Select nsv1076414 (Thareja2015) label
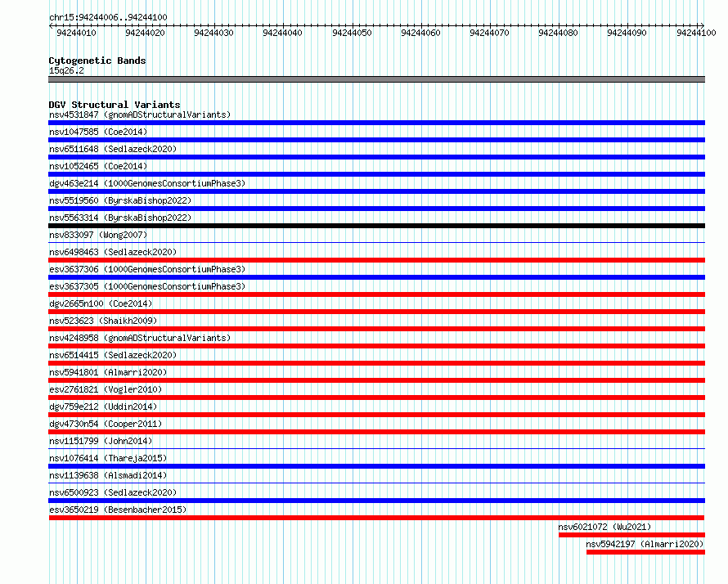Viewport: 728px width, 584px height. 108,458
